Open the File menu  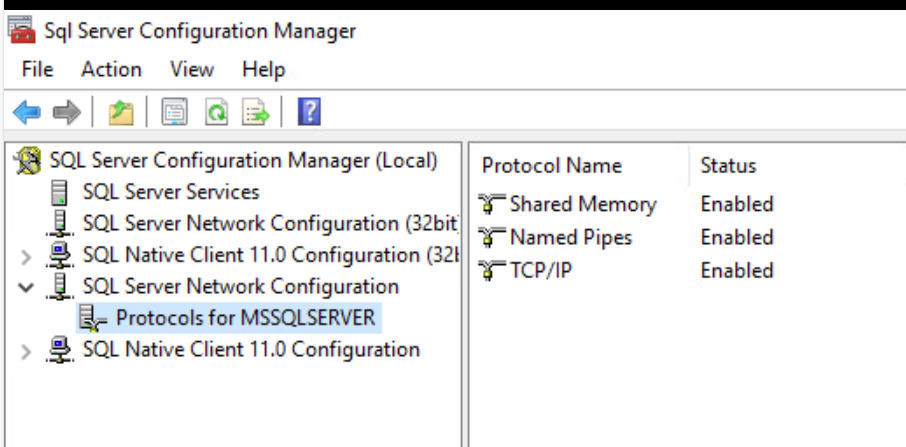pyautogui.click(x=37, y=70)
